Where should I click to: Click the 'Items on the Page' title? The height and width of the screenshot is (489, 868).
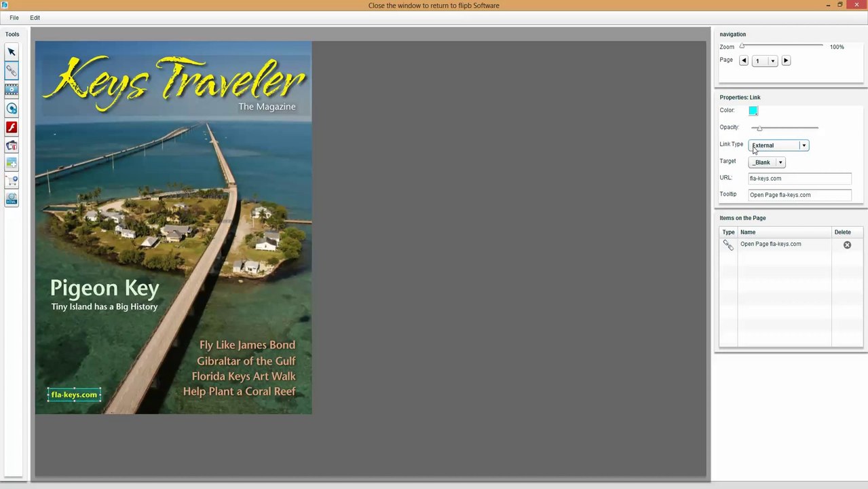click(x=742, y=218)
